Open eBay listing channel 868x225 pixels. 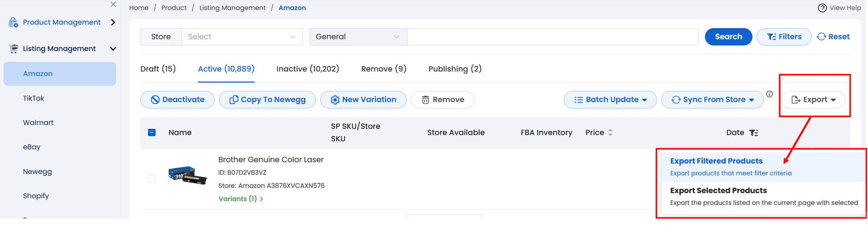pyautogui.click(x=32, y=147)
